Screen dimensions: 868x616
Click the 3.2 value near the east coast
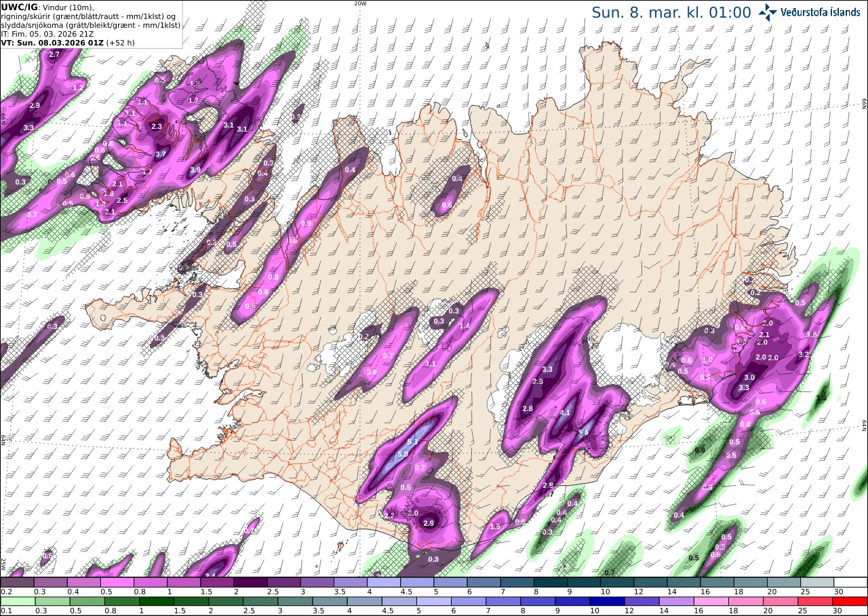click(x=805, y=354)
